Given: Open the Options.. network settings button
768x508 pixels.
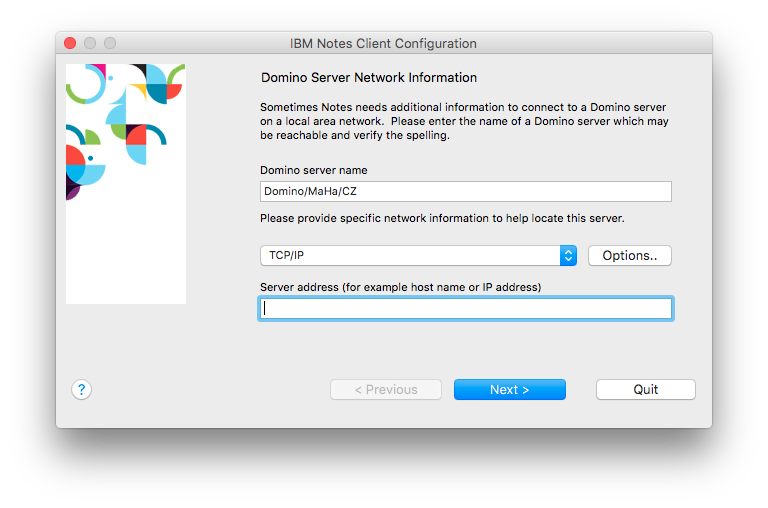Looking at the screenshot, I should [x=629, y=256].
